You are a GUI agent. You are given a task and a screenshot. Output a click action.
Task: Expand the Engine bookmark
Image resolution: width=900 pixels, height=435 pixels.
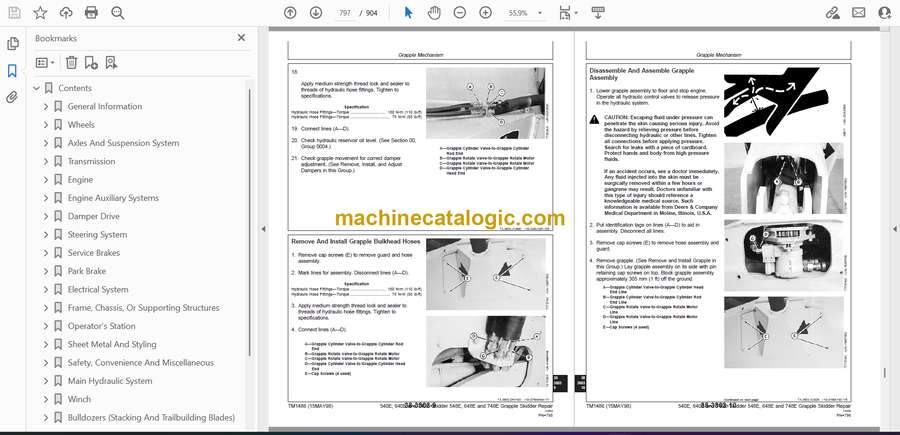46,180
